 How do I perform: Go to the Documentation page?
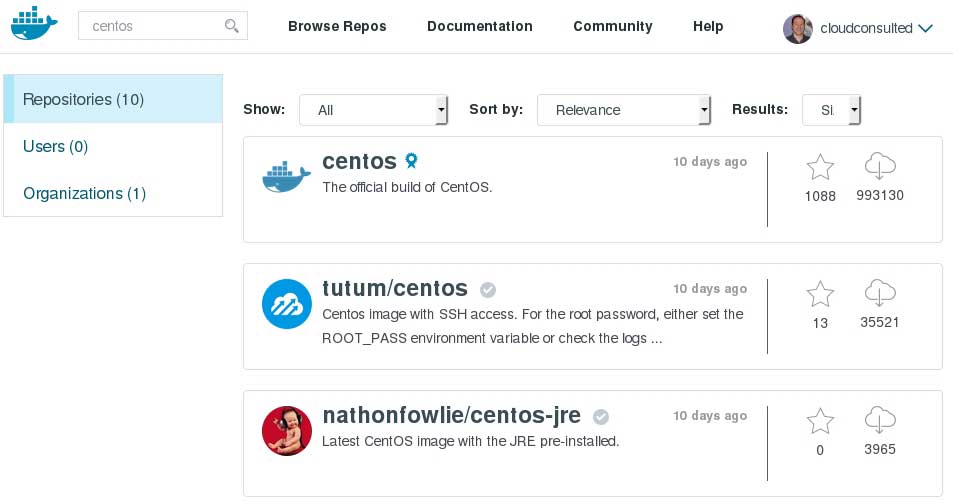coord(480,27)
